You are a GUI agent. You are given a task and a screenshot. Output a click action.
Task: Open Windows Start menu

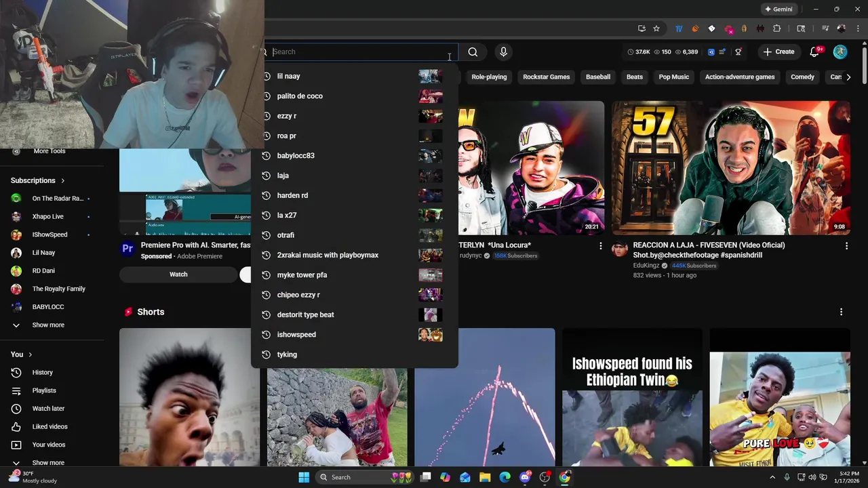point(304,477)
